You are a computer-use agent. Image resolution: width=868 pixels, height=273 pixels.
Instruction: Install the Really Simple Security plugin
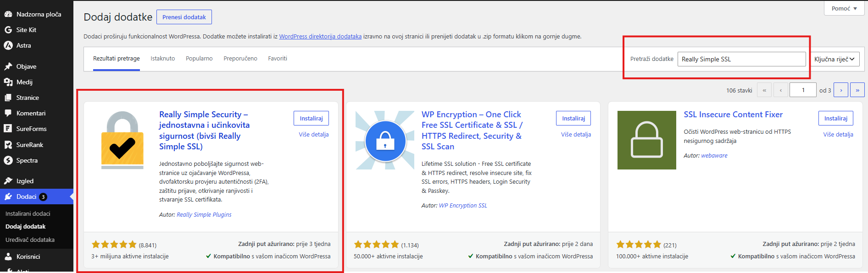click(x=311, y=118)
